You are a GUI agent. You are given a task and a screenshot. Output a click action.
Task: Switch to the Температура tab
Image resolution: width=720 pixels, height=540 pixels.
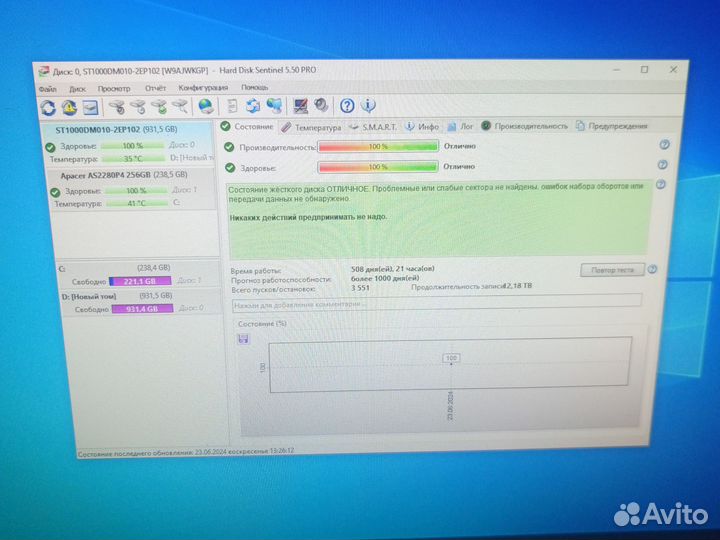pos(311,127)
